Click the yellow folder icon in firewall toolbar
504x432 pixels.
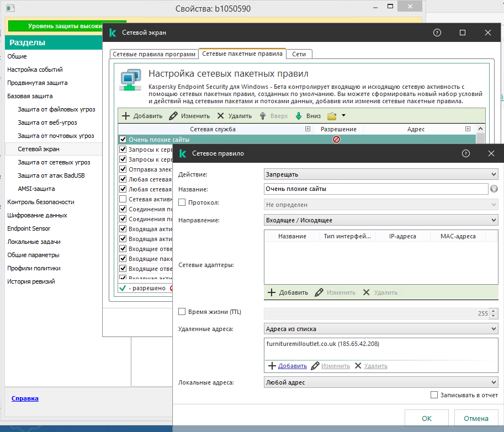click(332, 116)
